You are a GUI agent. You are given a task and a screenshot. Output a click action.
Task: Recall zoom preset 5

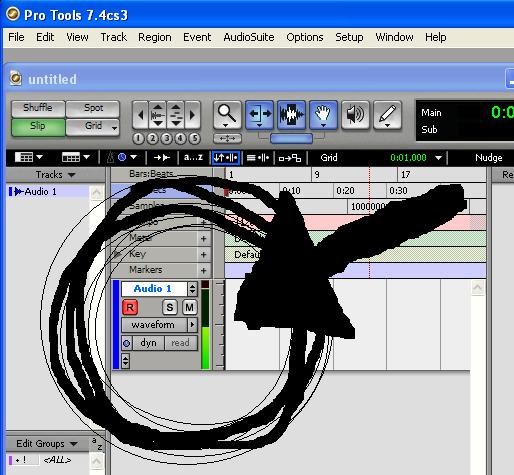194,138
